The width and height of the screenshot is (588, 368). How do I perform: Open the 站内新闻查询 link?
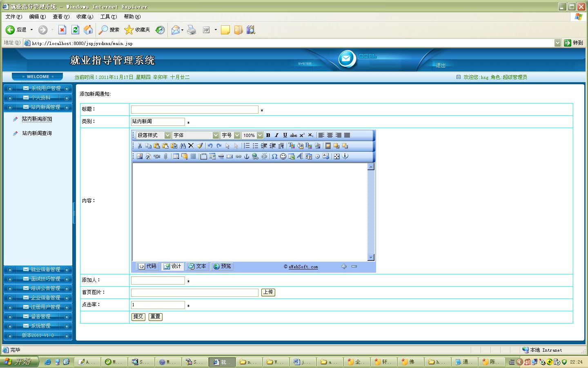tap(37, 133)
